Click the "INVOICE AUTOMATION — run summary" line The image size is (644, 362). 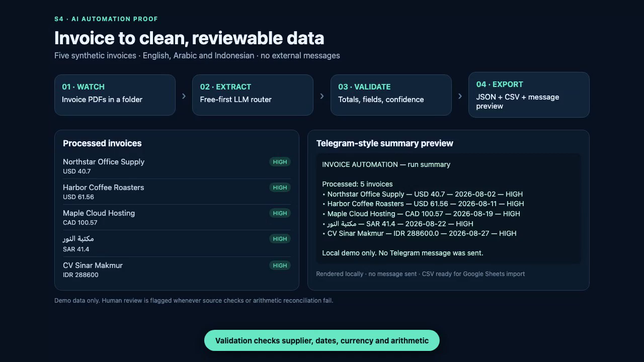[x=386, y=164]
